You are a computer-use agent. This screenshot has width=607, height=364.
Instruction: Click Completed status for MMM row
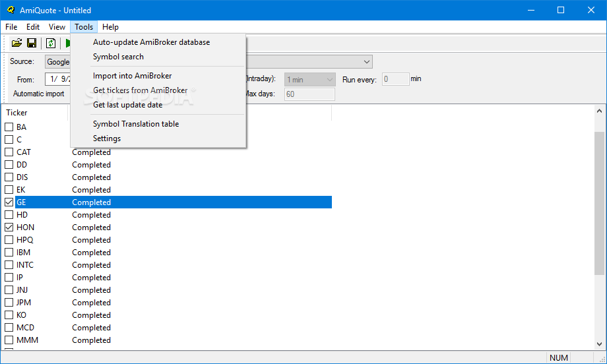pyautogui.click(x=91, y=340)
